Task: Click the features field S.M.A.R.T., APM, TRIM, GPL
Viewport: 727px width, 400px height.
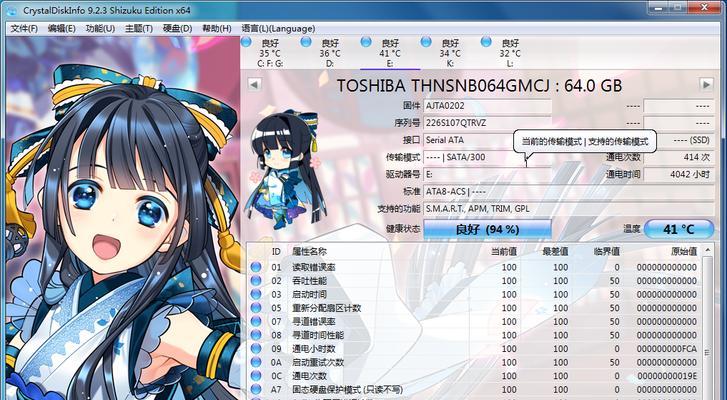Action: 569,209
